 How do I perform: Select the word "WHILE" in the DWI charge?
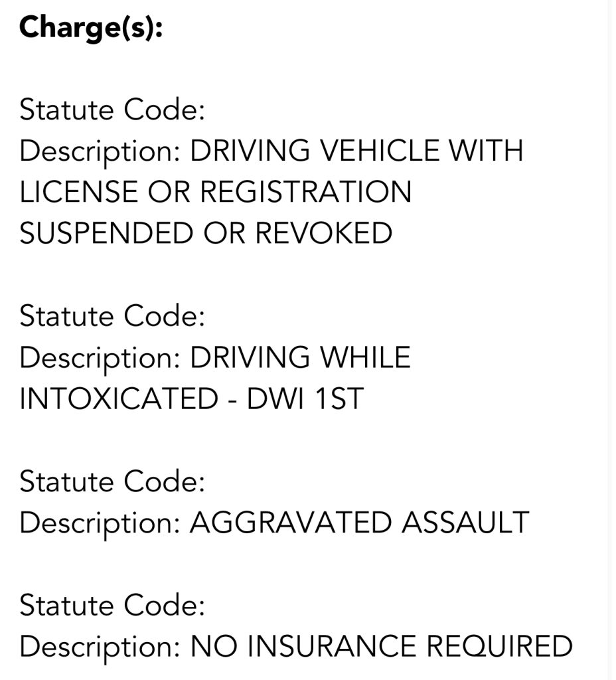pos(366,358)
